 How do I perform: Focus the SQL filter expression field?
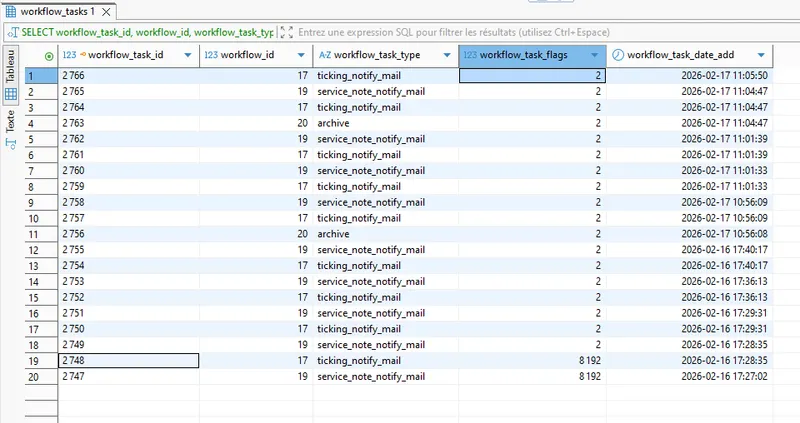point(454,33)
